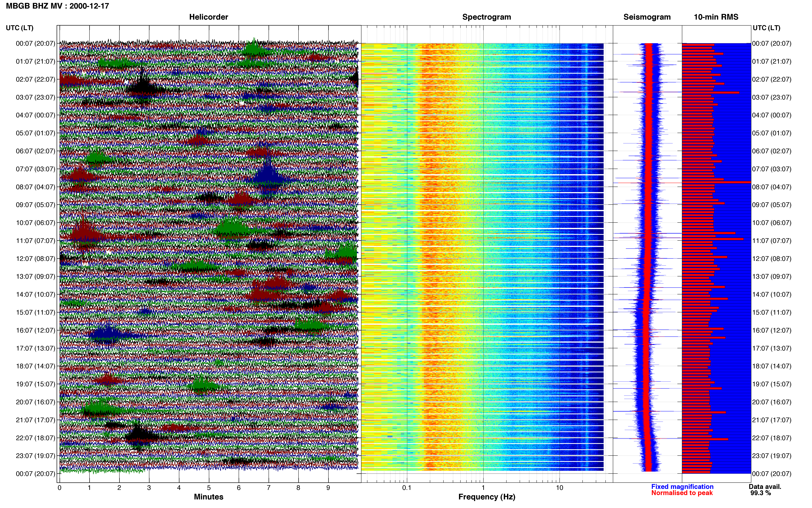Click the left-axis time label '07:07 (03:07)'

[x=35, y=169]
